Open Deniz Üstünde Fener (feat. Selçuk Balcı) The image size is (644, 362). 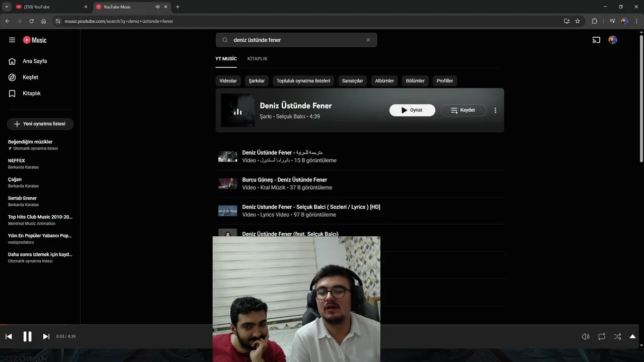pos(290,234)
